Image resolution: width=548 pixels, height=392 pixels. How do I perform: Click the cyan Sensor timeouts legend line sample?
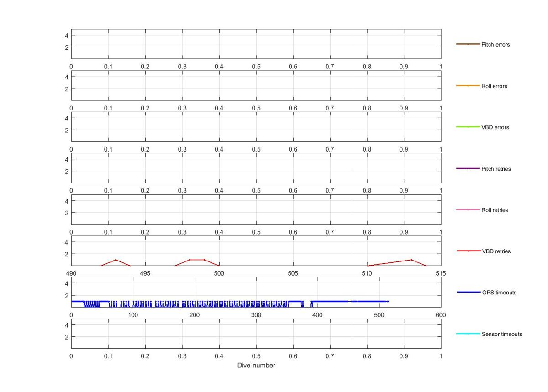468,334
